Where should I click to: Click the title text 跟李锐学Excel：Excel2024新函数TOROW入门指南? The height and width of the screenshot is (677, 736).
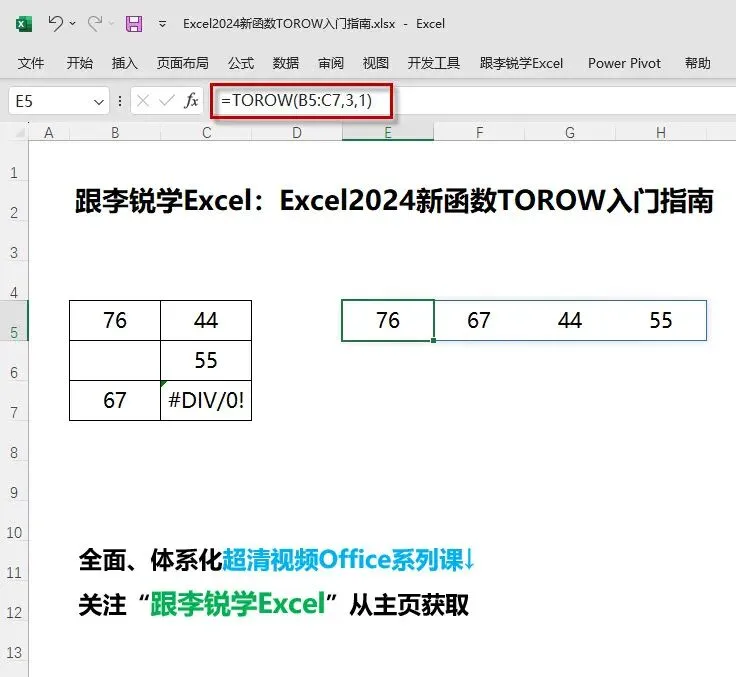pos(394,200)
